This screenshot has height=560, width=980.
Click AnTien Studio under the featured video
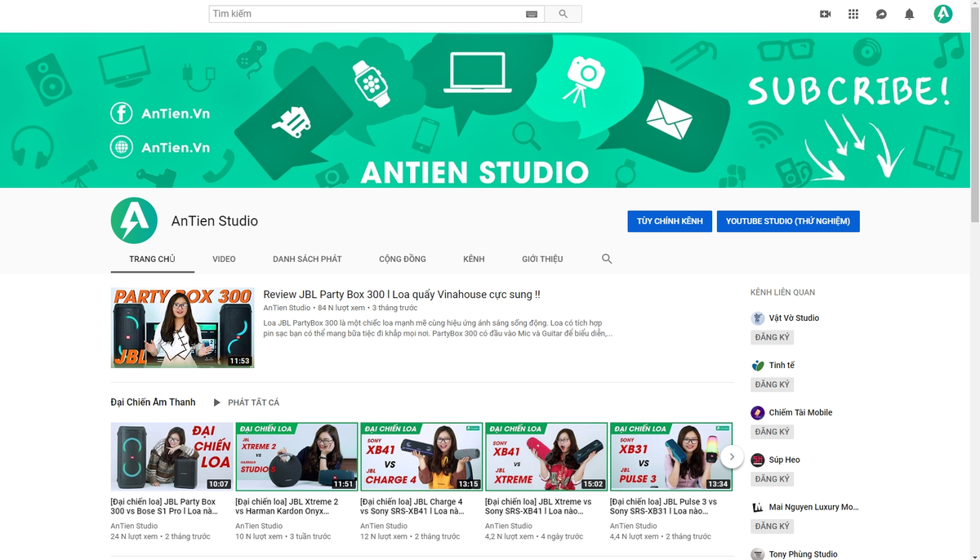tap(287, 308)
